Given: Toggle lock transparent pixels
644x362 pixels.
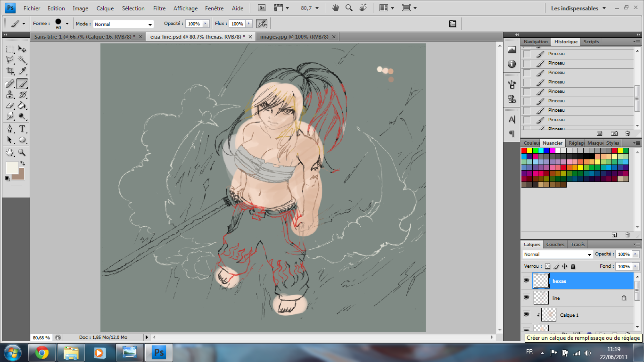Looking at the screenshot, I should (x=547, y=266).
